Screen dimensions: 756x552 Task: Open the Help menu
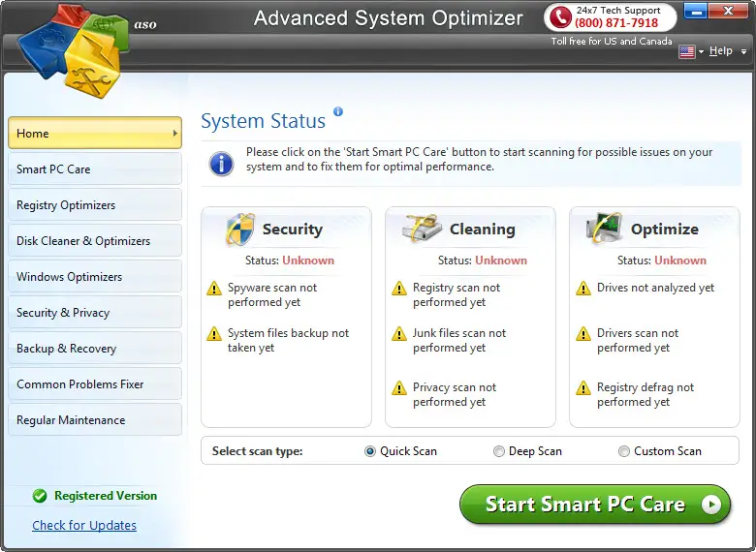721,50
